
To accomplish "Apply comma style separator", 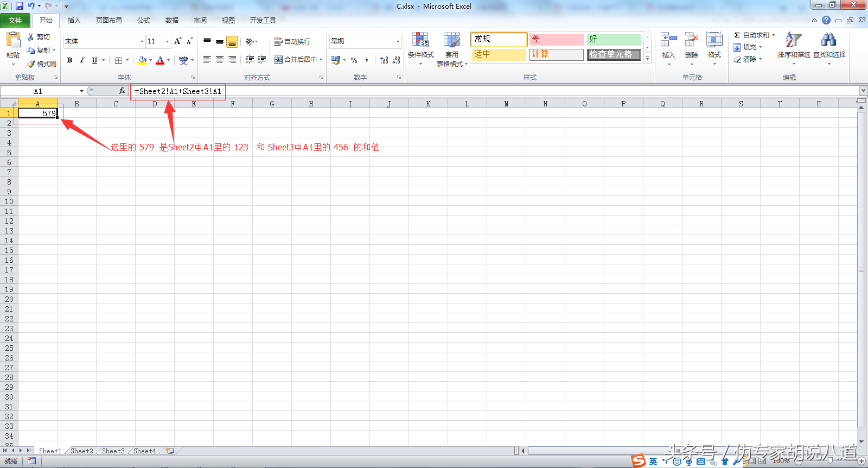I will 367,60.
